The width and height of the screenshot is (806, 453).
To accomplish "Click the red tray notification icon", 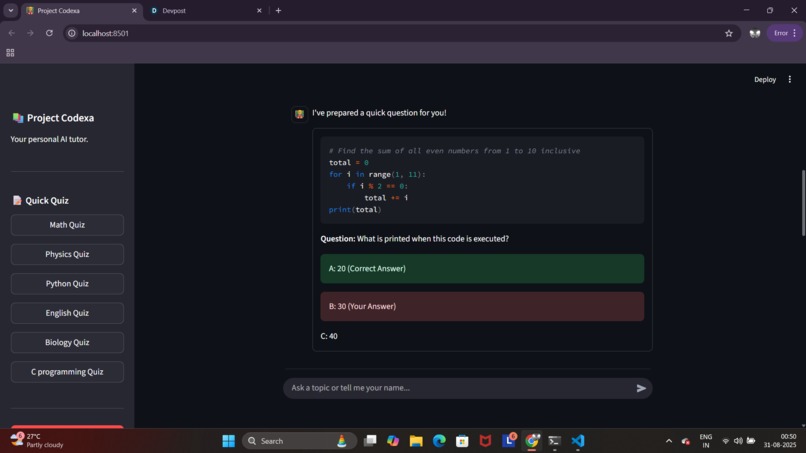I will coord(685,441).
